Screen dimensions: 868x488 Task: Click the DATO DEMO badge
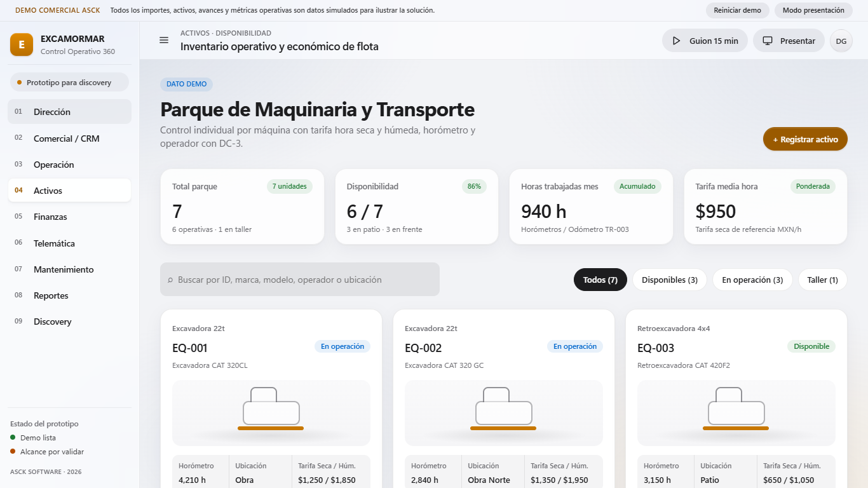(187, 84)
